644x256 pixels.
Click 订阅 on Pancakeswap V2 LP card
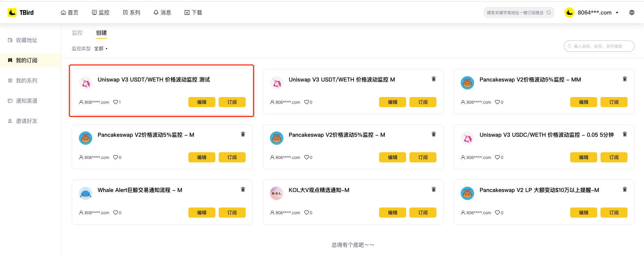pos(614,213)
